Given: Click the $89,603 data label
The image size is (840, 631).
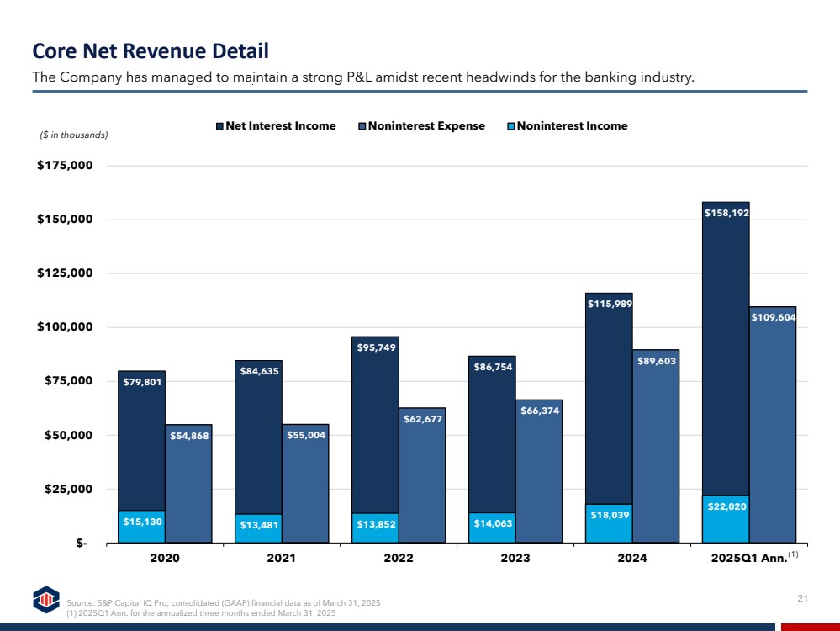Looking at the screenshot, I should coord(656,361).
